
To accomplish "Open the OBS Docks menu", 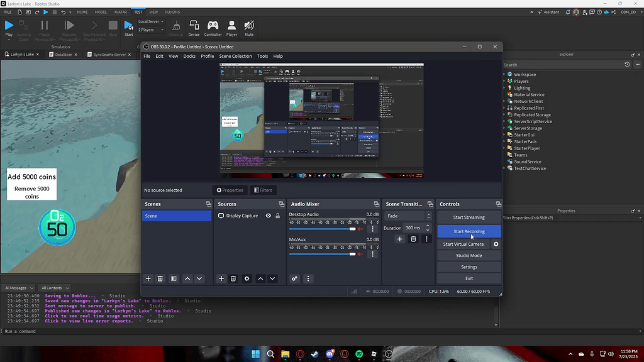I will point(189,56).
